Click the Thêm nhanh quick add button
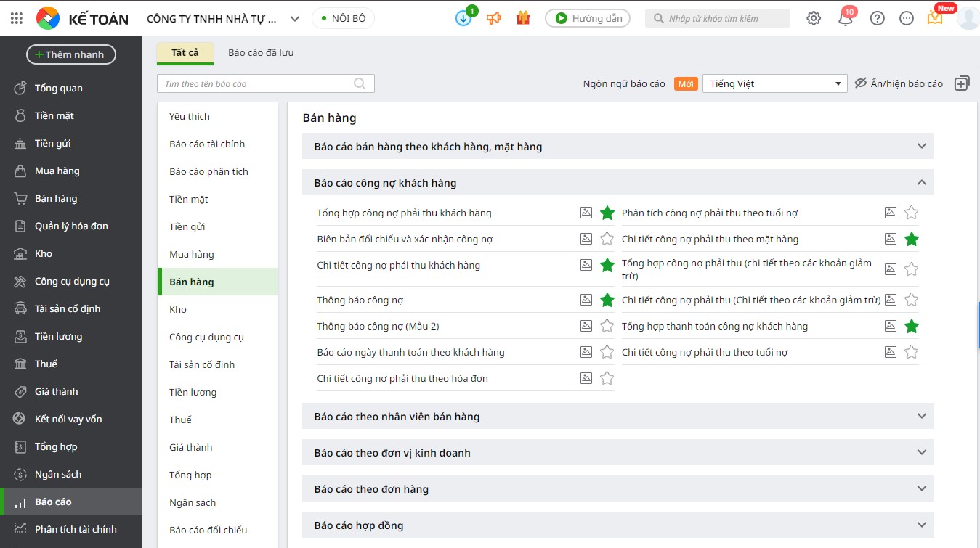The width and height of the screenshot is (980, 548). tap(71, 54)
